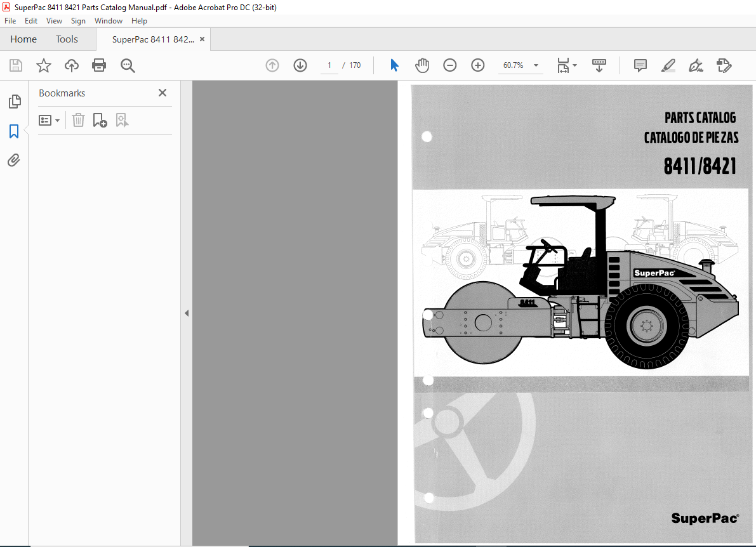This screenshot has height=547, width=756.
Task: Click the page number input field
Action: tap(329, 65)
